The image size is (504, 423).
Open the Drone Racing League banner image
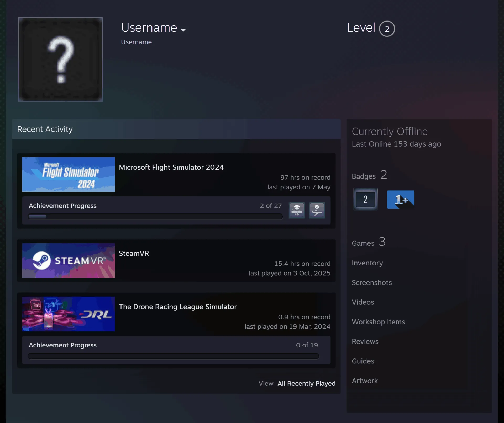[69, 314]
